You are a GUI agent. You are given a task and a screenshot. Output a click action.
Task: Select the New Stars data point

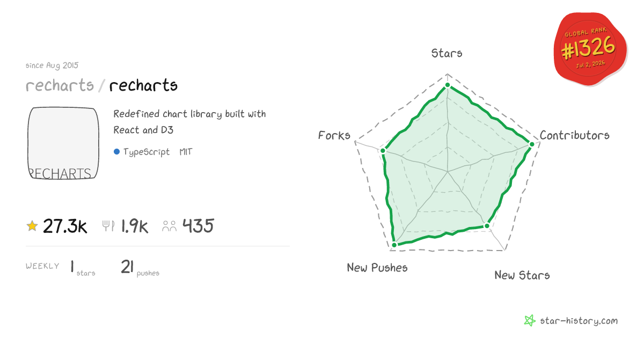(x=487, y=226)
